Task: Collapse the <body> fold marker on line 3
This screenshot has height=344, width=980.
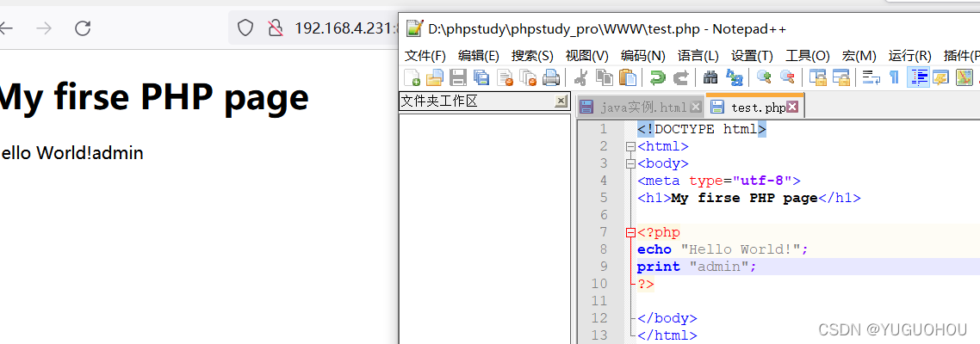Action: (630, 163)
